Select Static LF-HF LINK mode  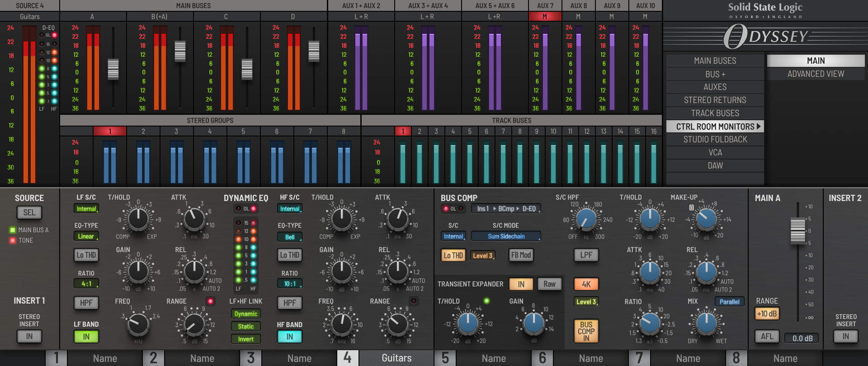[x=246, y=327]
